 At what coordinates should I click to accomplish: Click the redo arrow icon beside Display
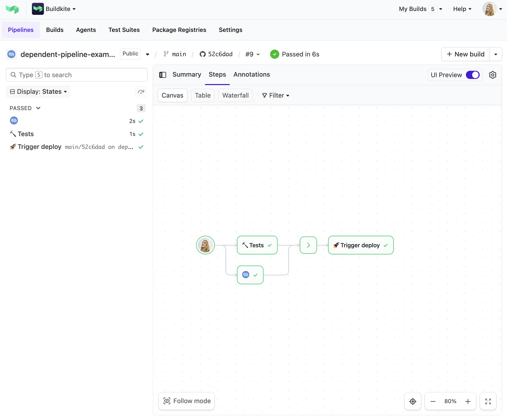(x=141, y=92)
